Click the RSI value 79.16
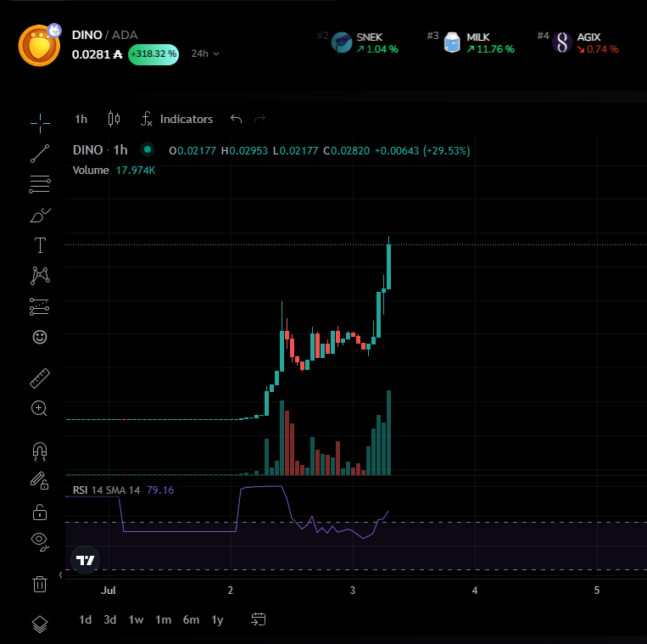Screen dimensions: 647x644 [x=160, y=490]
